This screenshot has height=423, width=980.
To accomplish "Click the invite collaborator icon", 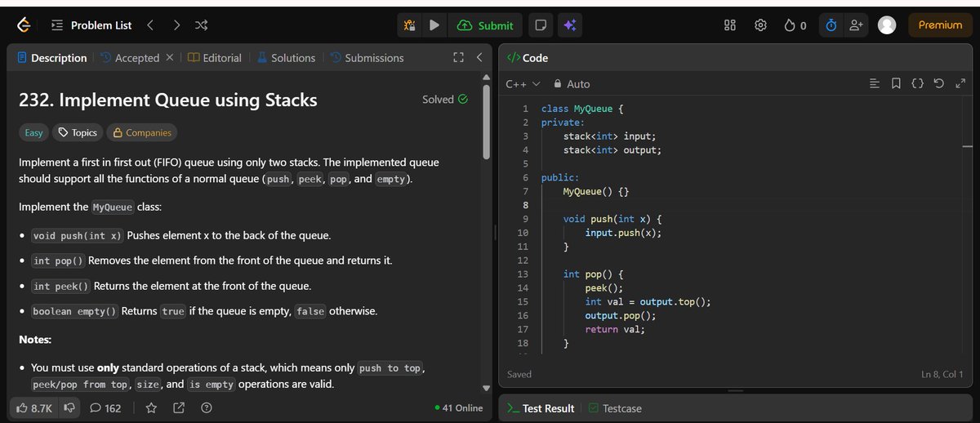I will click(x=857, y=25).
